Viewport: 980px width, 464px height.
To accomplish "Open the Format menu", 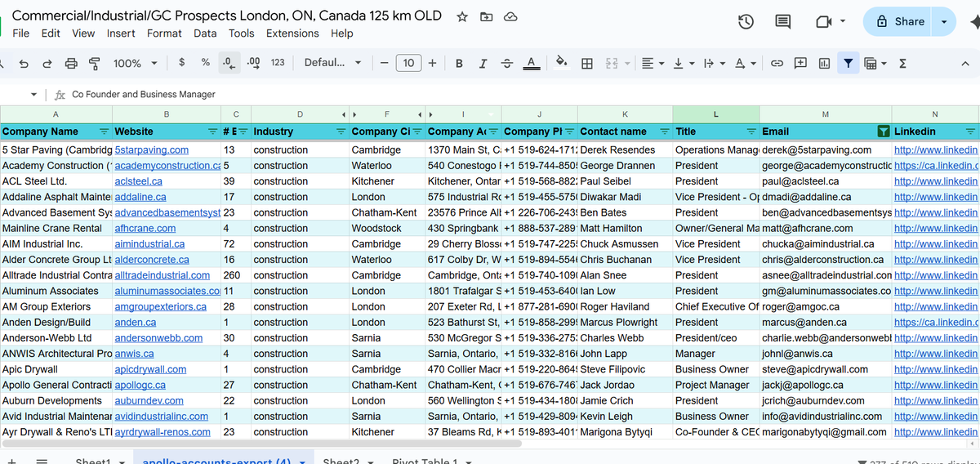I will [x=164, y=33].
